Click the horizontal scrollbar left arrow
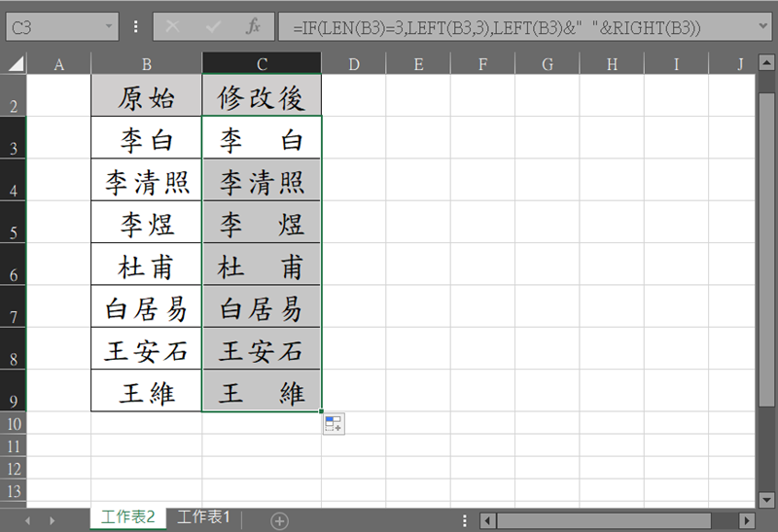 [487, 520]
